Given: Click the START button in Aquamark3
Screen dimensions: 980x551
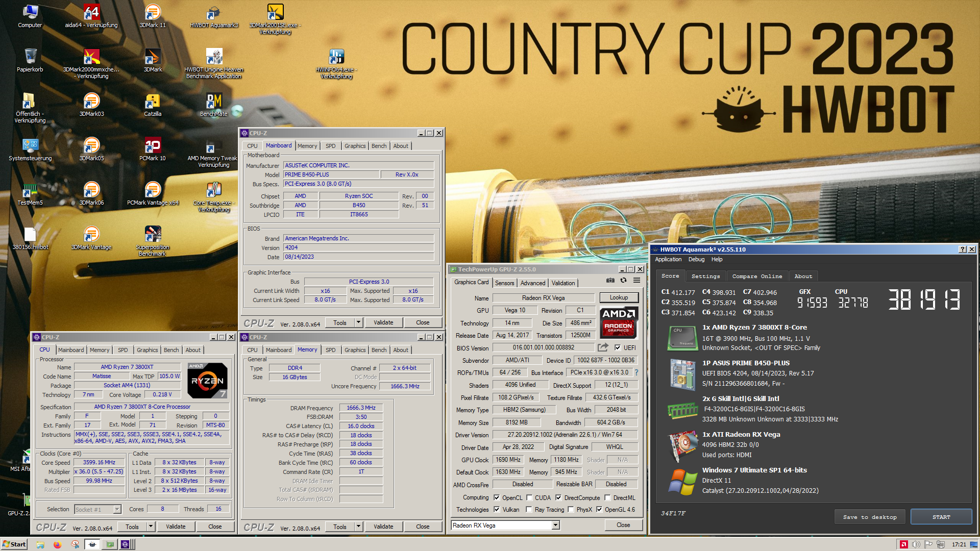Looking at the screenshot, I should [941, 517].
